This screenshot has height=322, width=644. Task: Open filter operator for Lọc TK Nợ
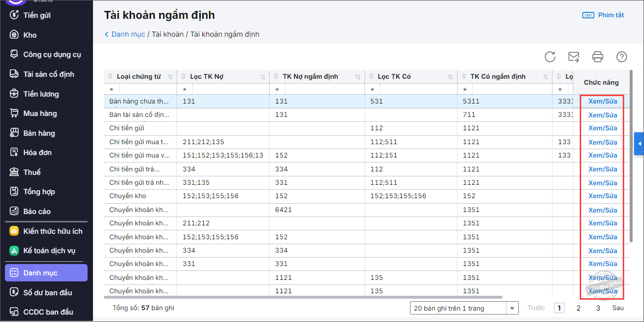184,90
